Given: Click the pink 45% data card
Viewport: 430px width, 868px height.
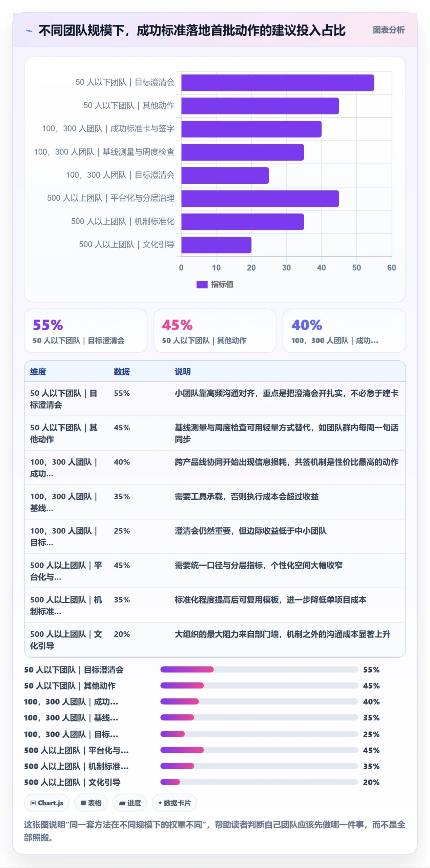Looking at the screenshot, I should (215, 331).
